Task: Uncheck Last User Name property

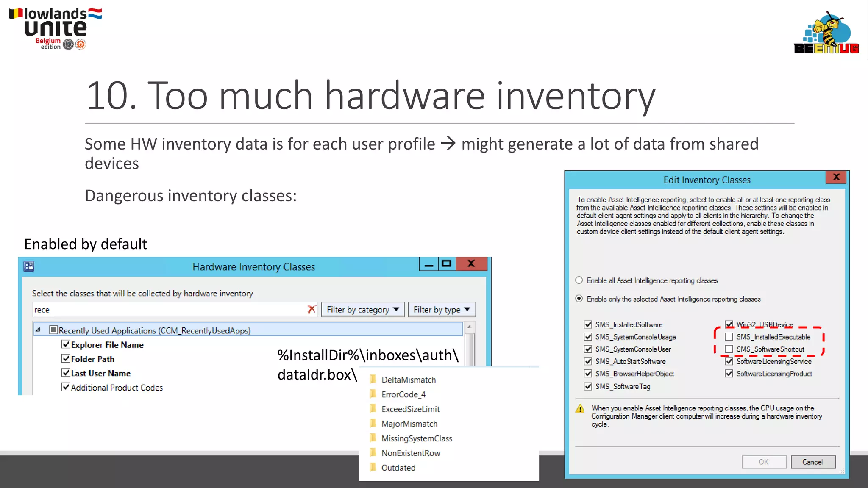Action: pyautogui.click(x=66, y=373)
